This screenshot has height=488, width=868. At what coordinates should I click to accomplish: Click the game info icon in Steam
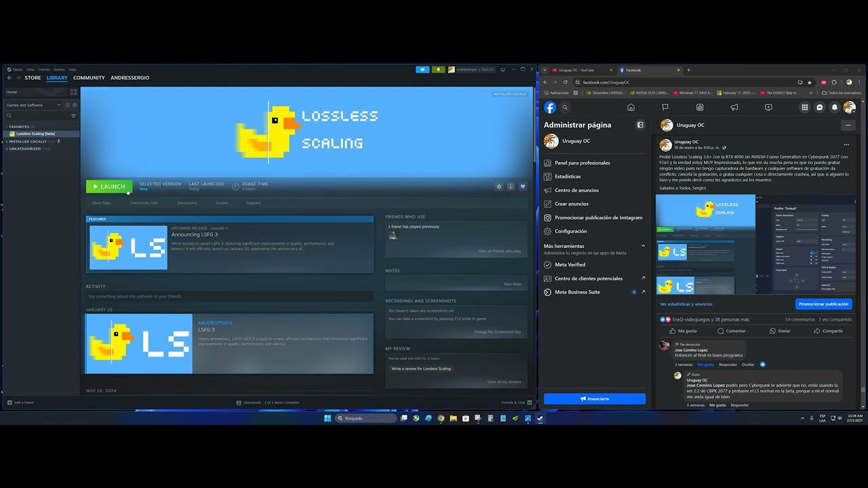[511, 186]
